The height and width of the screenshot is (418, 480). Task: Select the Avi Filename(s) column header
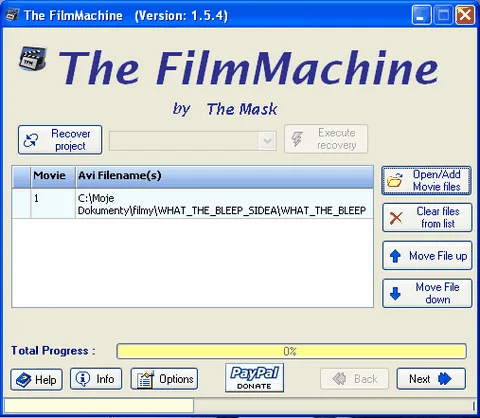click(x=224, y=177)
